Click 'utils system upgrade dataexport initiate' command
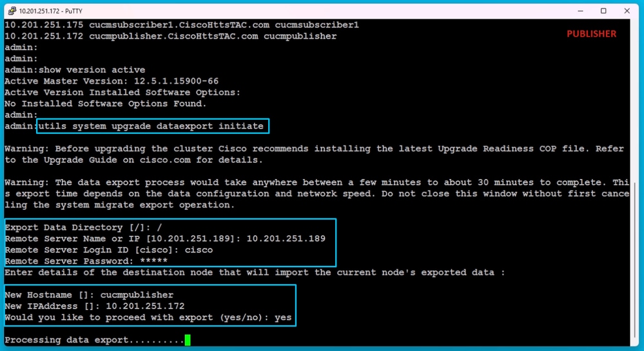 [151, 126]
